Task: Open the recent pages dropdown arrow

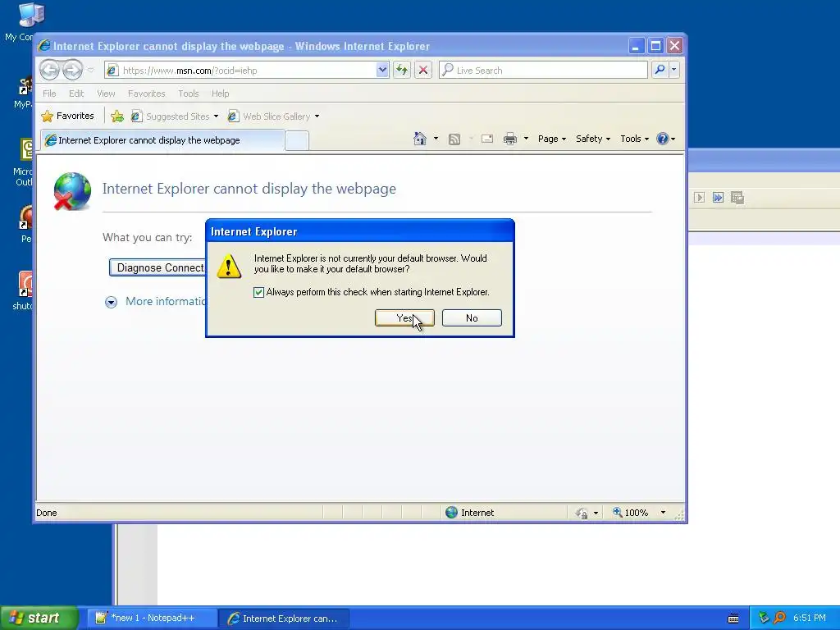Action: point(90,71)
